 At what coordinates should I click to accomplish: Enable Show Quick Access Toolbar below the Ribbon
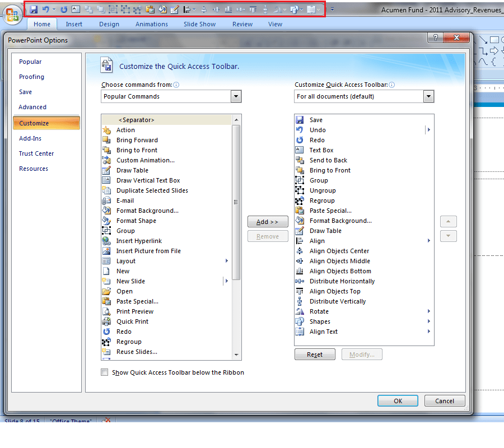coord(105,372)
